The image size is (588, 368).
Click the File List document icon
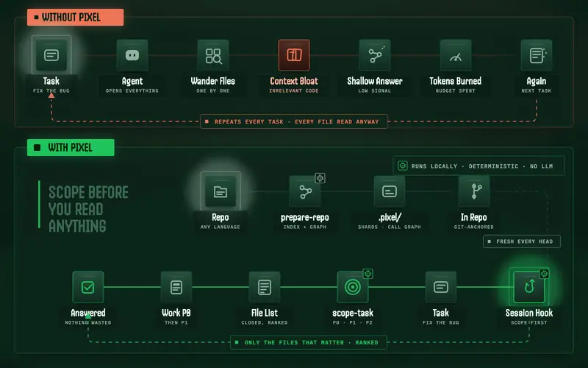tap(265, 287)
